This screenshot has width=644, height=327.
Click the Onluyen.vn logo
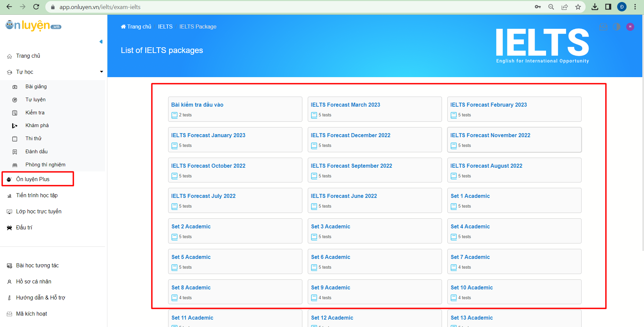33,25
